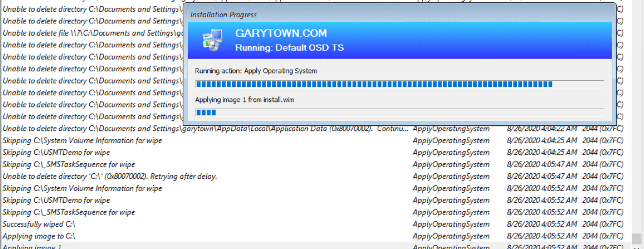Click the 'Running: Default OSD TS' text

tap(289, 48)
